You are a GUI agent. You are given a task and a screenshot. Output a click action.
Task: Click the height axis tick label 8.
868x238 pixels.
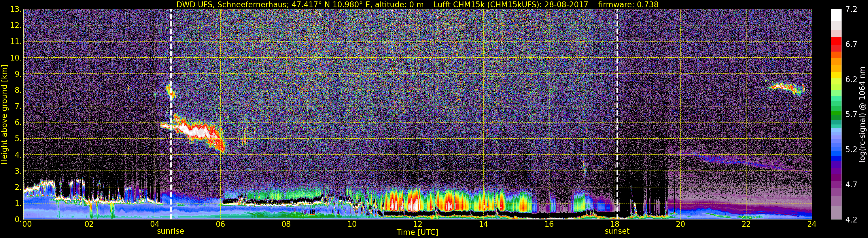[18, 90]
